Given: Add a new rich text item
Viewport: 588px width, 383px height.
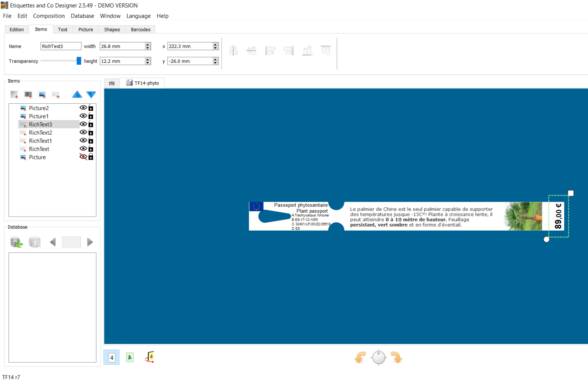Looking at the screenshot, I should [x=56, y=94].
